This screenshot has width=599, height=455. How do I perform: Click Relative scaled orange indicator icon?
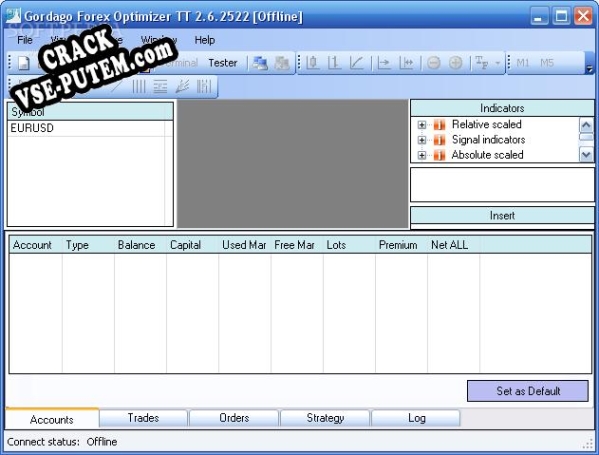tap(440, 125)
